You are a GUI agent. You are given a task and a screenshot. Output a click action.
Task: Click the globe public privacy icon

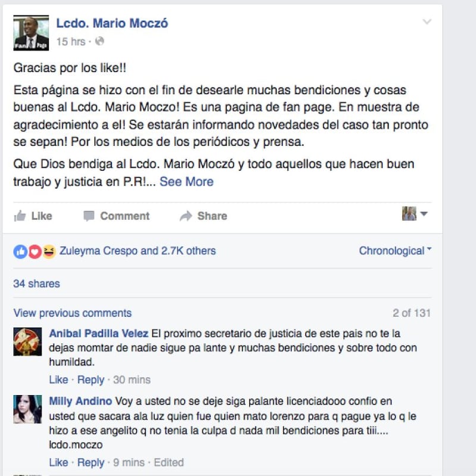pyautogui.click(x=99, y=41)
